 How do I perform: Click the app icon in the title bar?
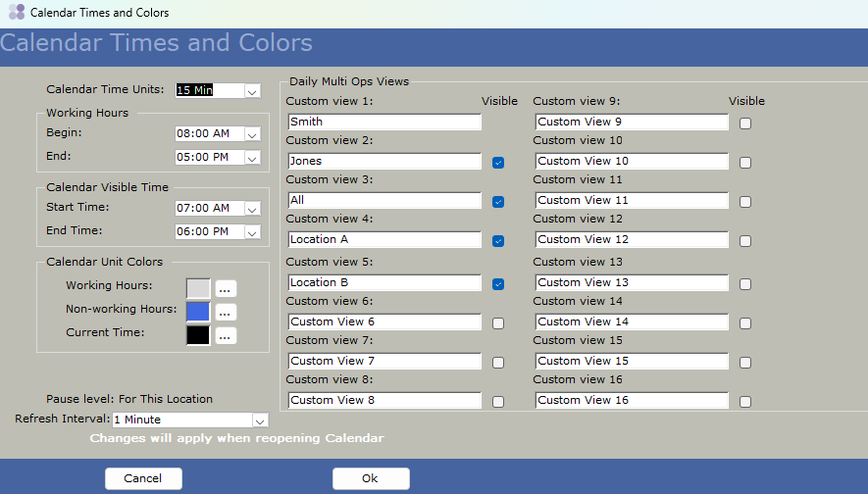(16, 13)
